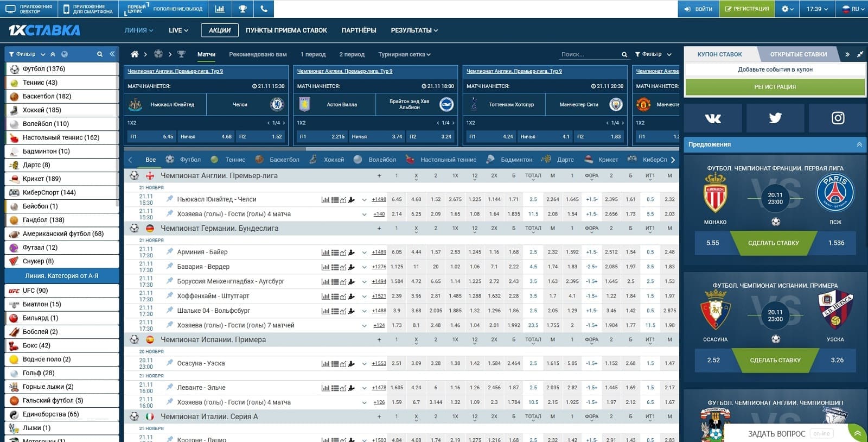Click СДЕЛАТЬ СТАВКУ for Монако vs ПСЖ
868x442 pixels.
tap(773, 243)
